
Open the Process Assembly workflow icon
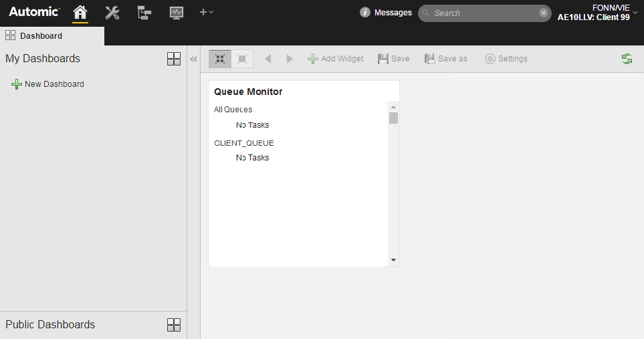point(144,13)
